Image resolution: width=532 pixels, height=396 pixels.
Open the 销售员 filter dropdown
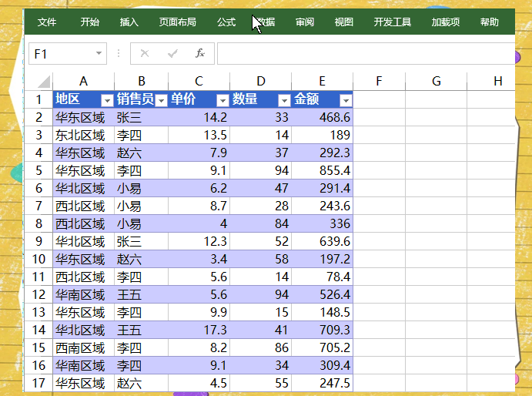point(162,100)
